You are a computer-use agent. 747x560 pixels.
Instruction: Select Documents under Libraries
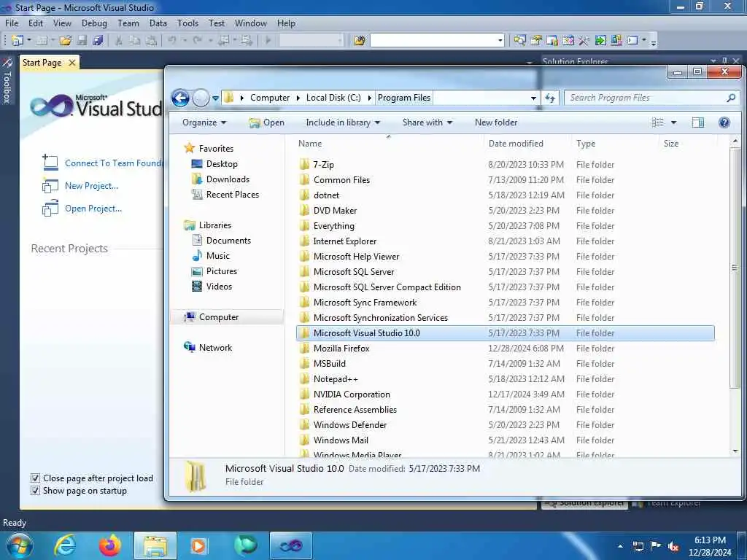(228, 241)
